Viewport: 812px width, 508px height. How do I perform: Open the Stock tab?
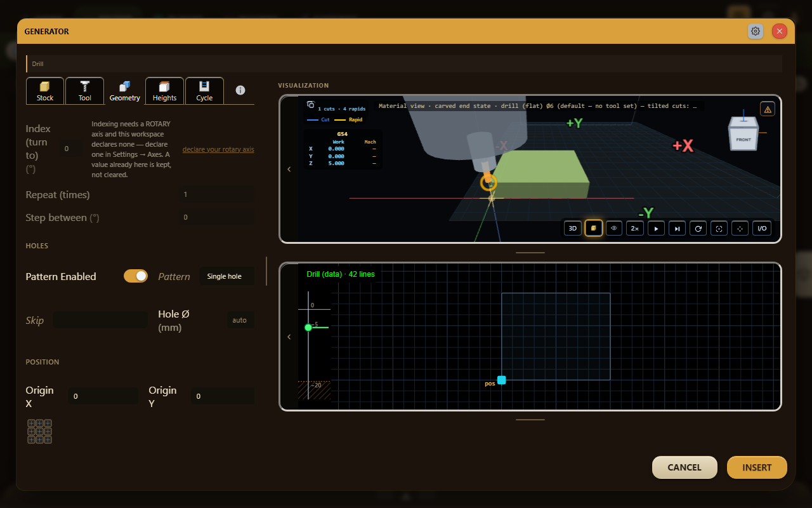[45, 91]
